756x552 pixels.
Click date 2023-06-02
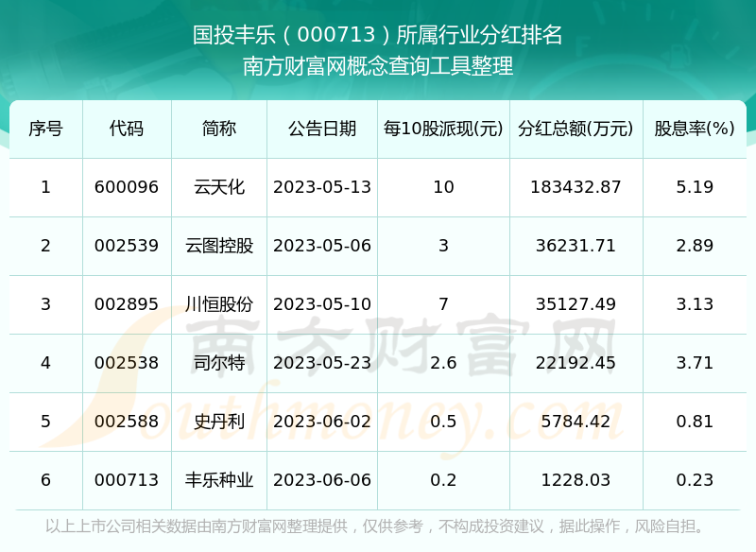pos(322,422)
